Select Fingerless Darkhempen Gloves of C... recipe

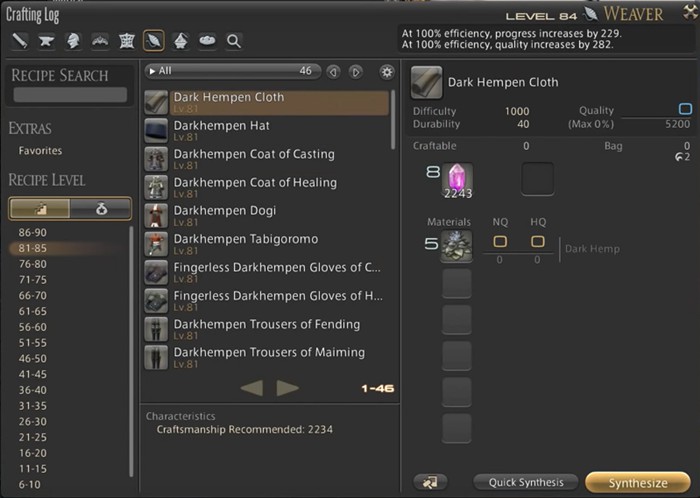click(267, 272)
